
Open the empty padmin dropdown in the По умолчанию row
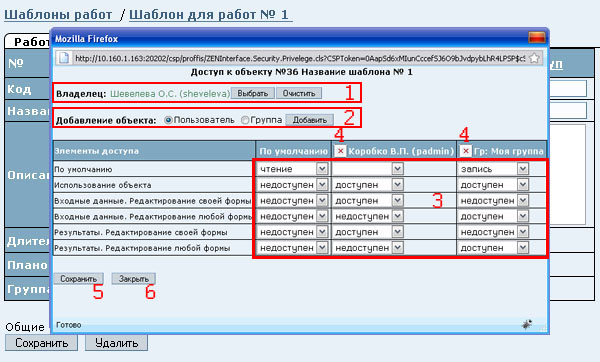(x=368, y=169)
